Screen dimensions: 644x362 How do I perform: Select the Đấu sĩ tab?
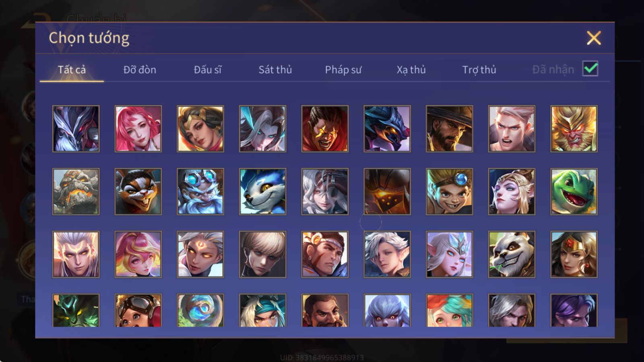pyautogui.click(x=208, y=70)
